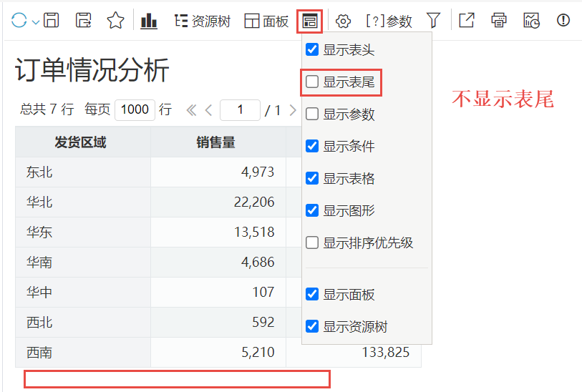Click the filter funnel icon
The width and height of the screenshot is (582, 392).
pos(433,21)
